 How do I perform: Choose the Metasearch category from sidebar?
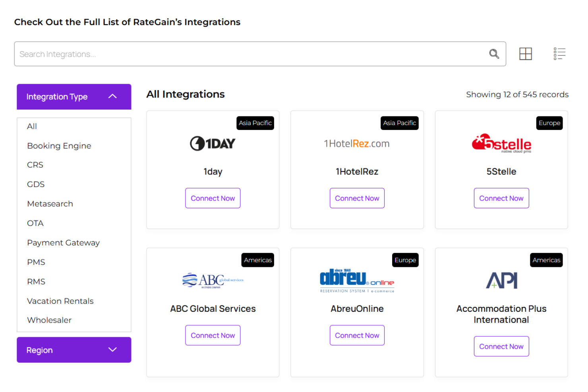[x=50, y=203]
